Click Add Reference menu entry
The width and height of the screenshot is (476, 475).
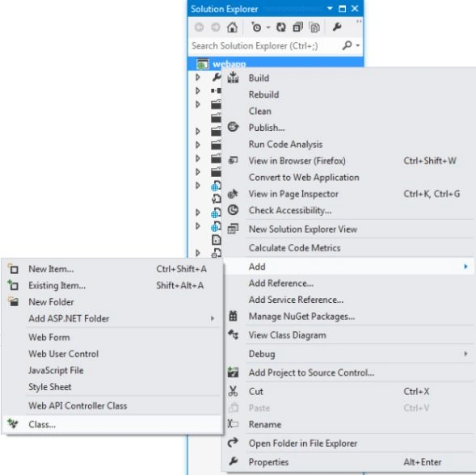tap(349, 284)
